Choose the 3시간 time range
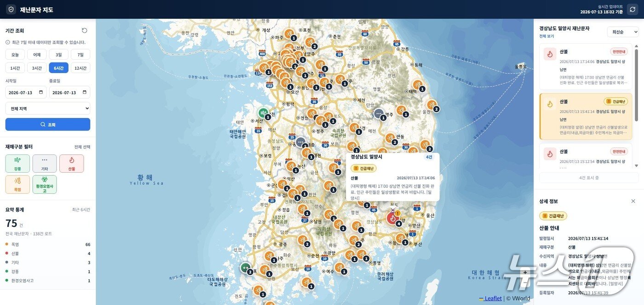 (x=37, y=68)
